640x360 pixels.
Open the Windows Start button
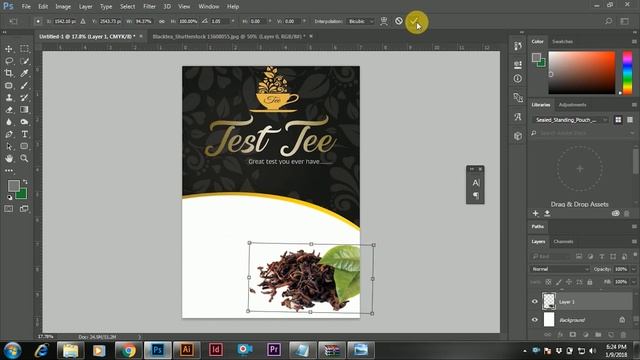pyautogui.click(x=12, y=351)
